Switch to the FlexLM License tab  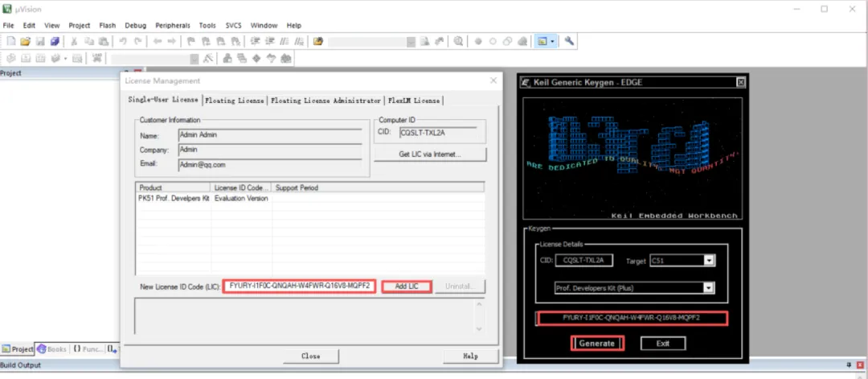[414, 101]
